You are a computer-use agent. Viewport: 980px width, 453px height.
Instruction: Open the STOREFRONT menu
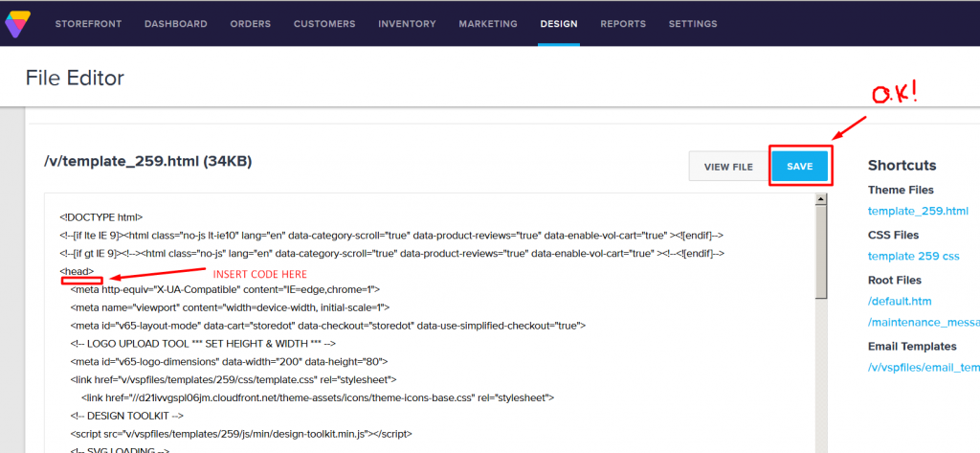tap(88, 24)
